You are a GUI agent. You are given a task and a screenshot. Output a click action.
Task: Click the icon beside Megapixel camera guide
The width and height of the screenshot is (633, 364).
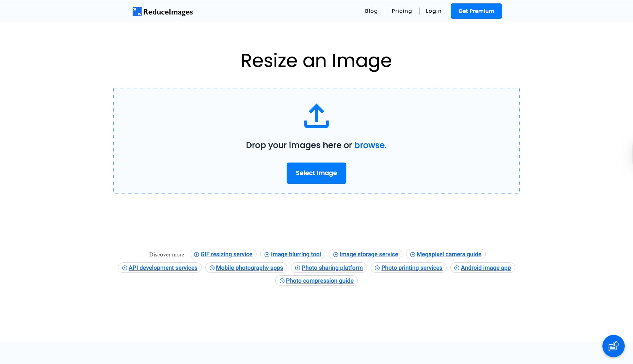pos(413,254)
